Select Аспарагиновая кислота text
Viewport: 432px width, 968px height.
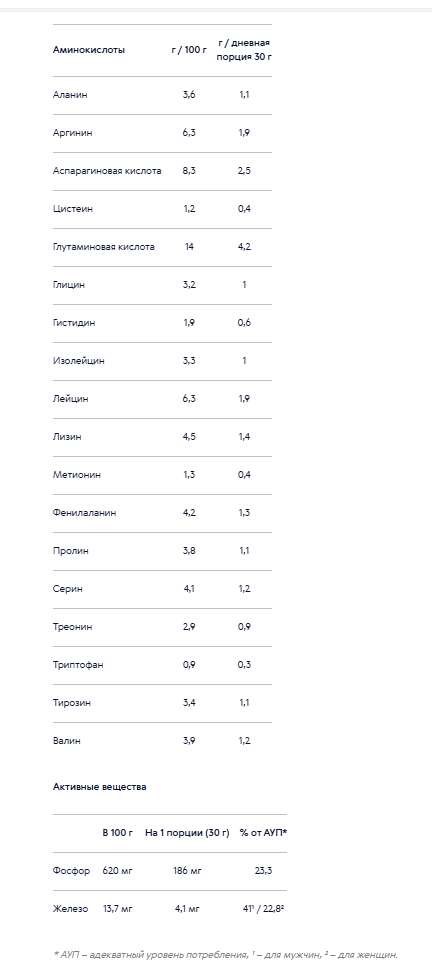[107, 171]
